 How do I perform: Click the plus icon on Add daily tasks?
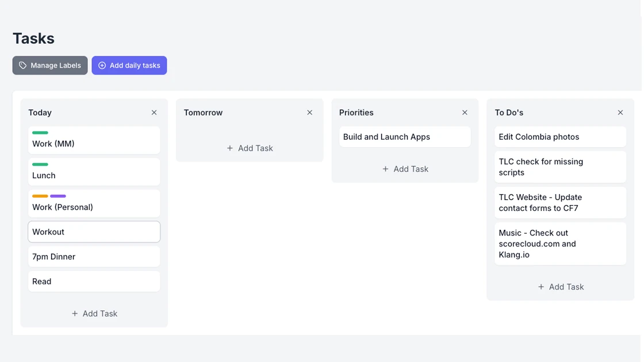pos(101,65)
